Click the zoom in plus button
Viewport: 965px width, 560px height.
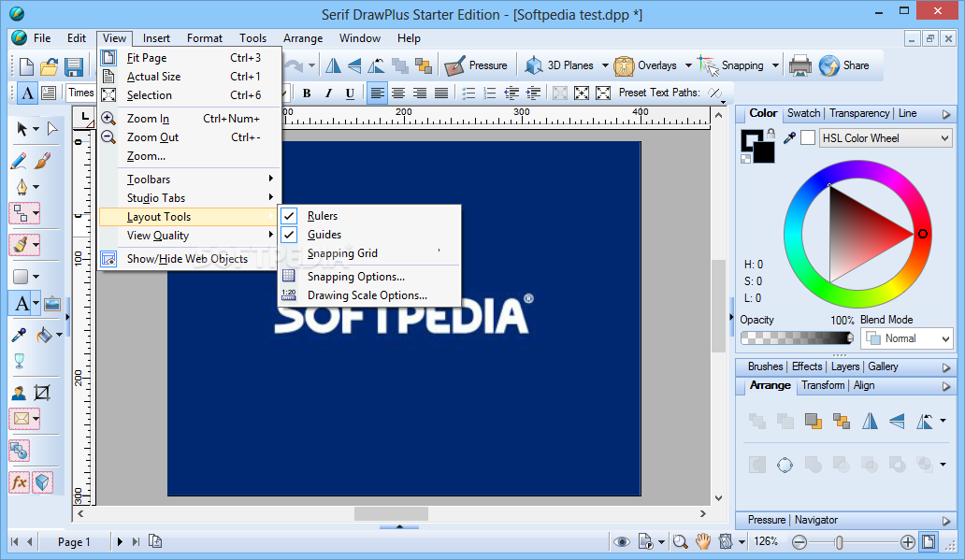pos(907,541)
